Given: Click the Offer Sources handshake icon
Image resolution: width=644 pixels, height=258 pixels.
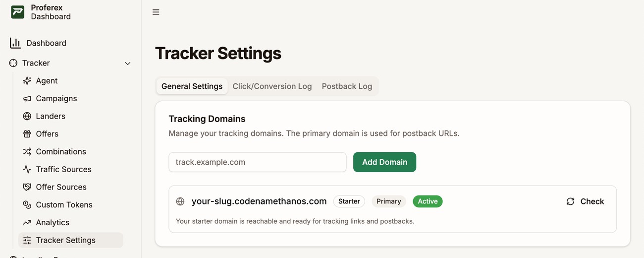Looking at the screenshot, I should 27,187.
